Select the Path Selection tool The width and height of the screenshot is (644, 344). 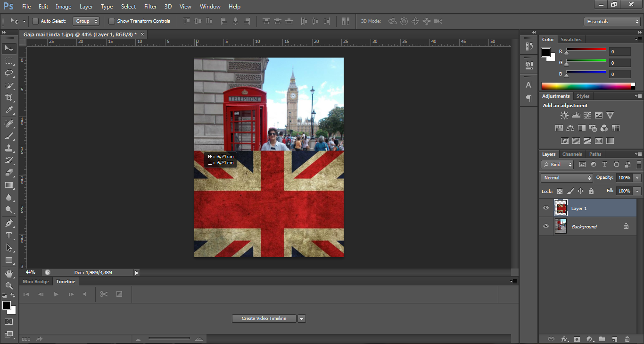coord(9,248)
